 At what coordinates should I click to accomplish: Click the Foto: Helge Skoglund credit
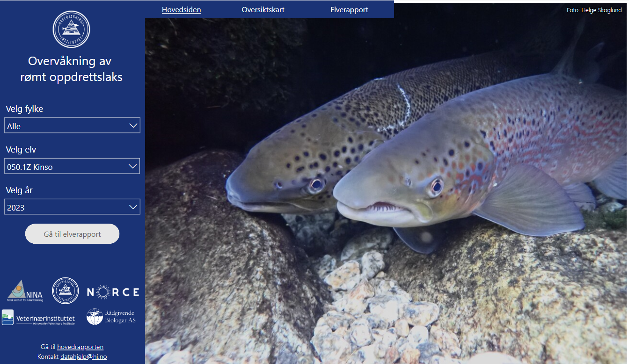coord(594,10)
